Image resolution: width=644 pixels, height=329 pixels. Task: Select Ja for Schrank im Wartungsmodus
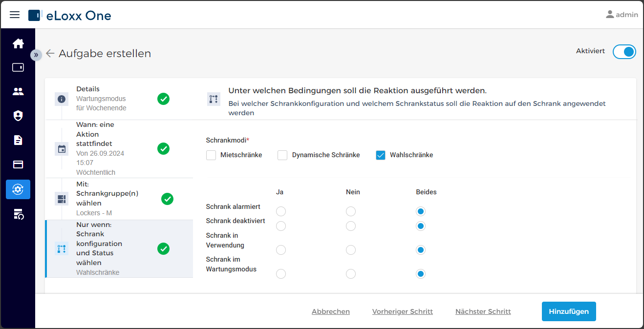pyautogui.click(x=281, y=274)
